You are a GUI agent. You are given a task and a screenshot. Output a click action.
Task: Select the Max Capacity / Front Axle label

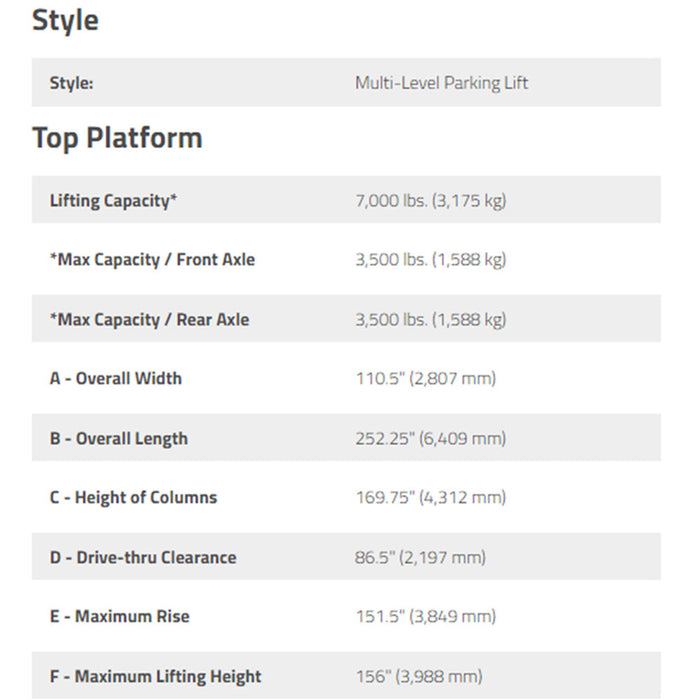152,260
